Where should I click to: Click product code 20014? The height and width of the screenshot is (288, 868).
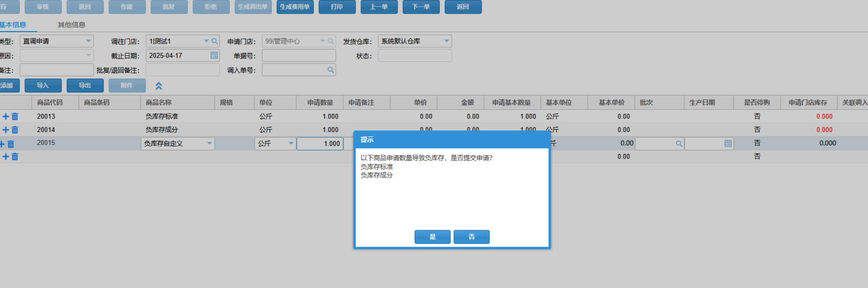coord(46,130)
